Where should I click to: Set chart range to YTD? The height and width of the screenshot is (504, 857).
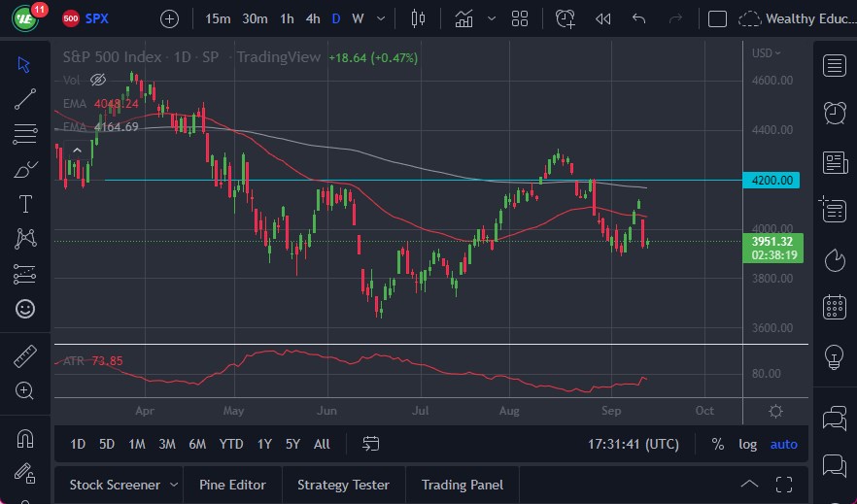point(231,444)
